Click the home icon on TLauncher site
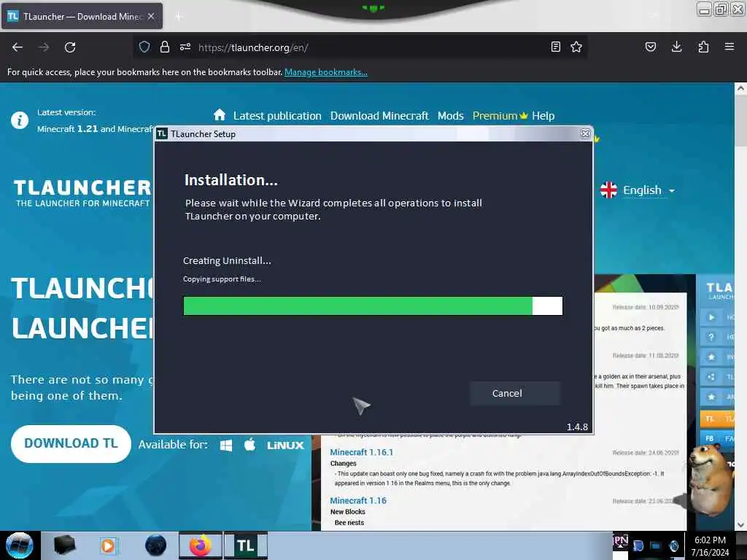 (219, 115)
